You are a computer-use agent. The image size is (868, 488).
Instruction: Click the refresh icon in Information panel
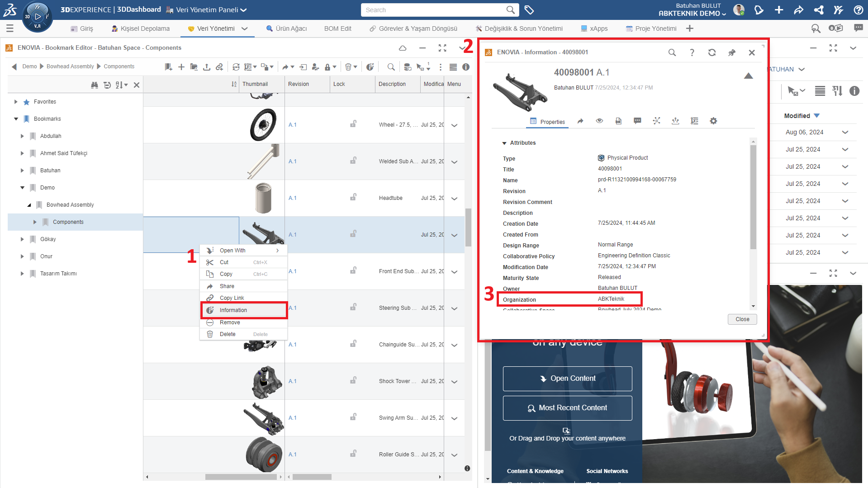(711, 52)
